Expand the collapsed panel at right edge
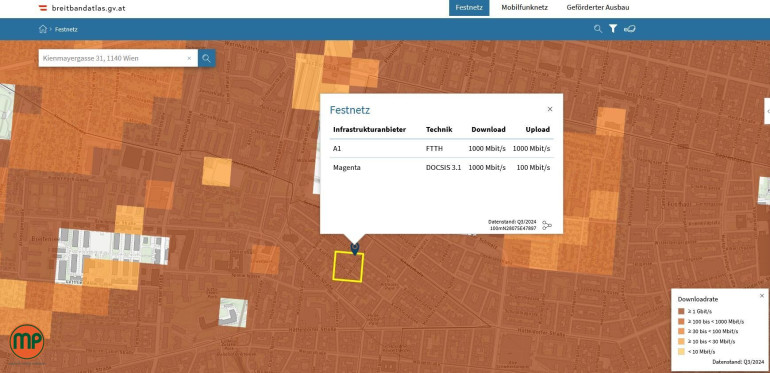 768,111
